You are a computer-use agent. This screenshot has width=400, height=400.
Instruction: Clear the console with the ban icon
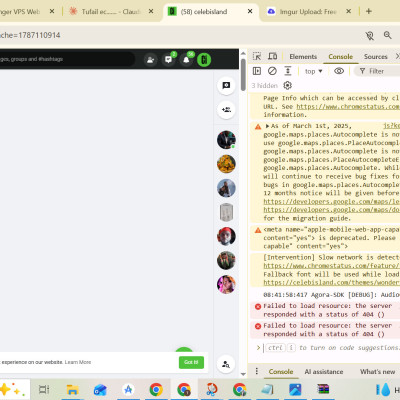272,71
